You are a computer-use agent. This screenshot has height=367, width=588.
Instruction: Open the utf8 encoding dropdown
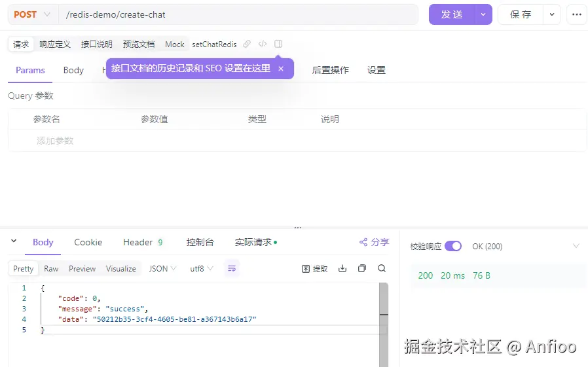pyautogui.click(x=202, y=268)
